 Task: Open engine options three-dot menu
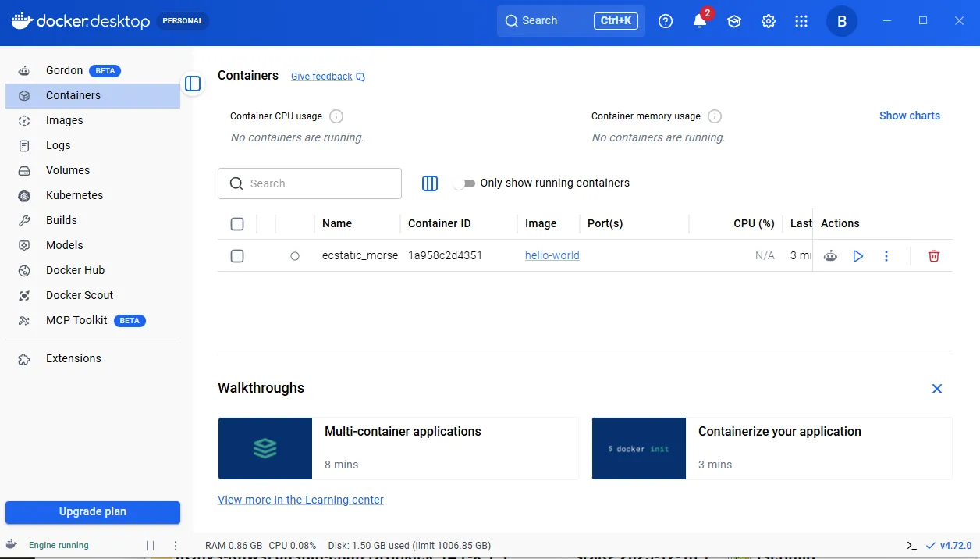click(x=176, y=546)
